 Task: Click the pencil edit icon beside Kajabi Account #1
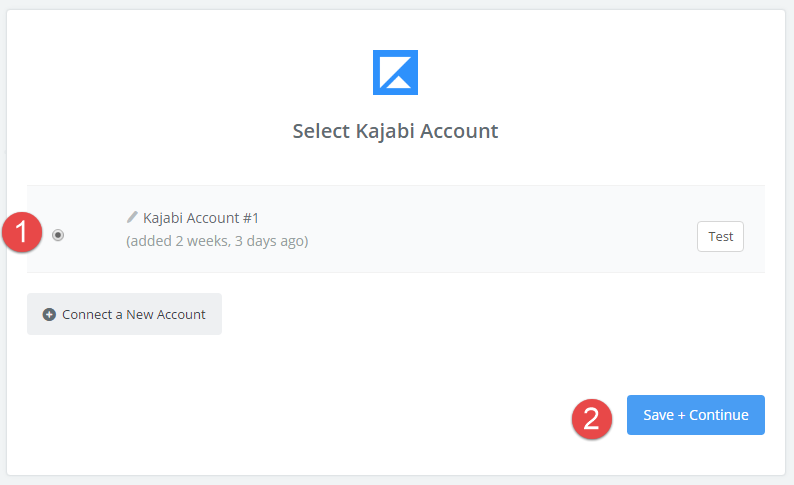coord(132,217)
